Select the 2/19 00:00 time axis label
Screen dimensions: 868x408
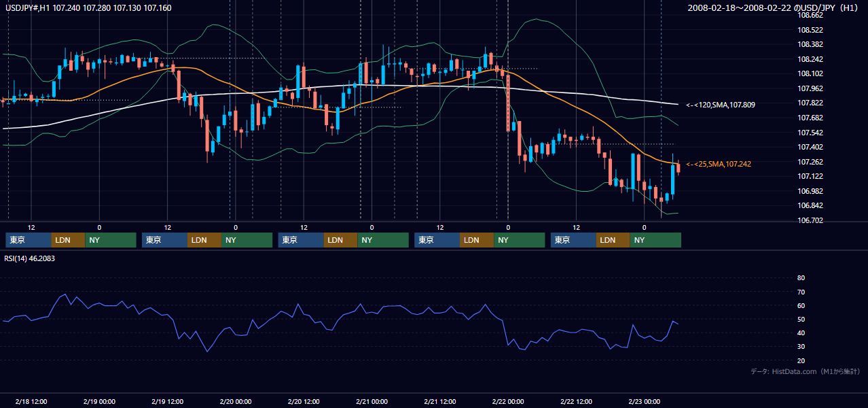click(x=100, y=402)
